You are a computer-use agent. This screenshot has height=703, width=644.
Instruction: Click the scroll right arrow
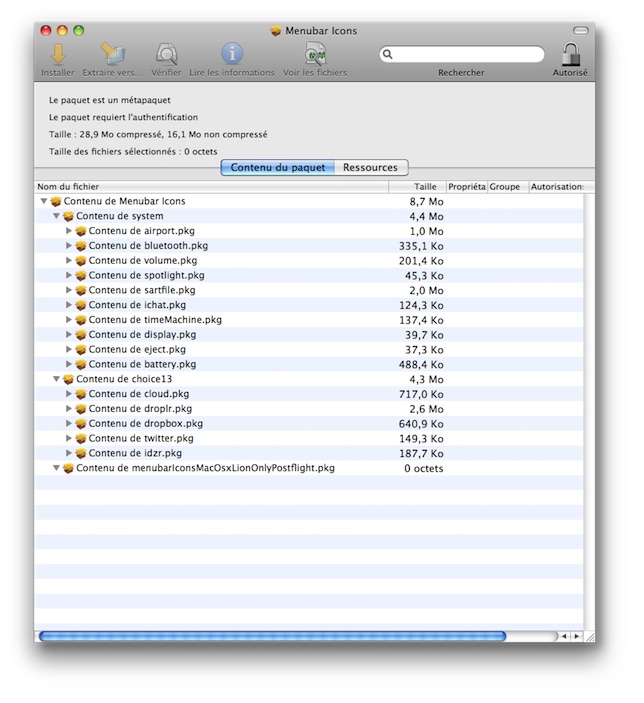click(x=577, y=636)
